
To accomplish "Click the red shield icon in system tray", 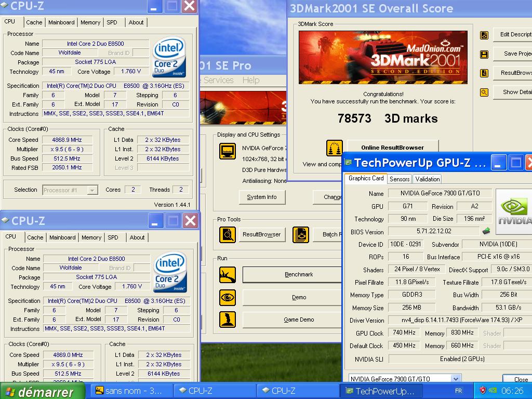I will [x=483, y=391].
